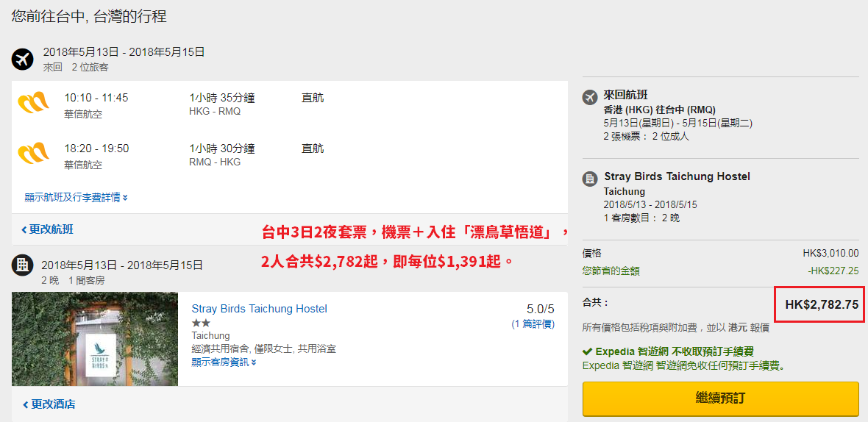
Task: Click Stray Birds Taichung Hostel sidebar heading
Action: pyautogui.click(x=677, y=177)
